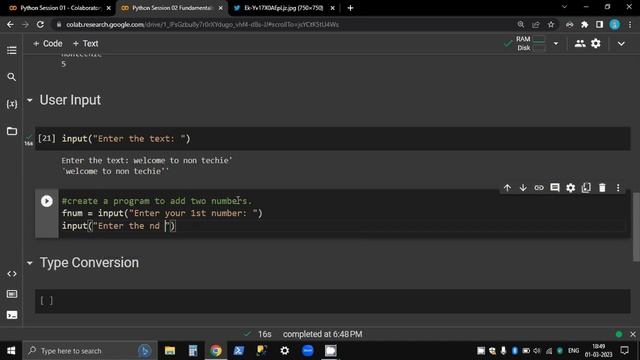This screenshot has width=640, height=360.
Task: Open the Windows notification center
Action: tap(624, 351)
